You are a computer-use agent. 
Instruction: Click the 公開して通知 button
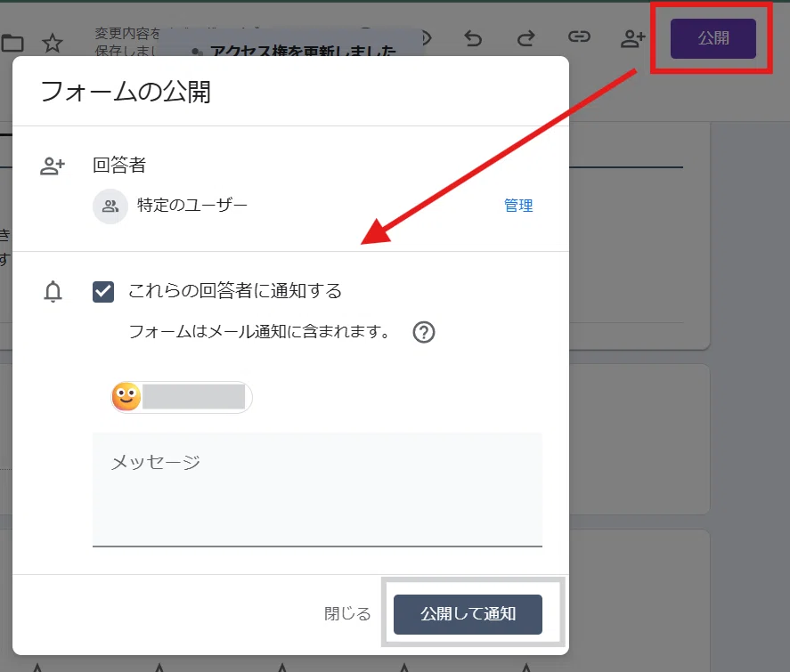[x=468, y=614]
